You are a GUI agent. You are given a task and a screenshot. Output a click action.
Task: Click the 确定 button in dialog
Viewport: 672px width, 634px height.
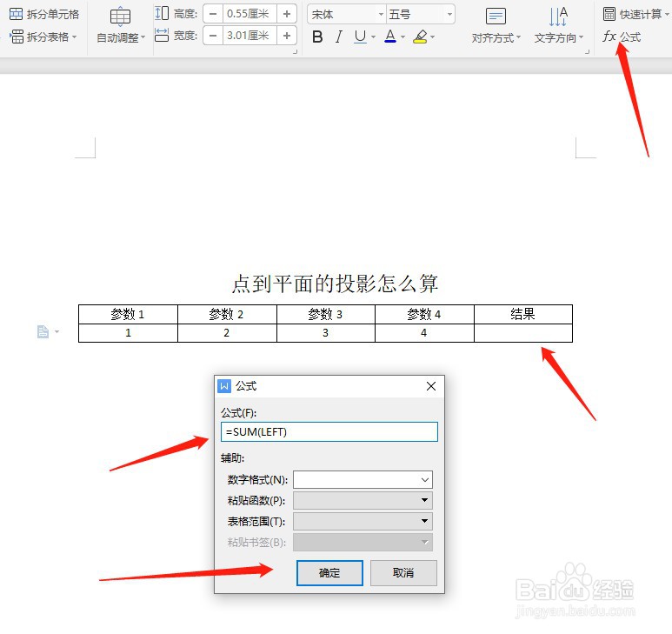pyautogui.click(x=329, y=573)
